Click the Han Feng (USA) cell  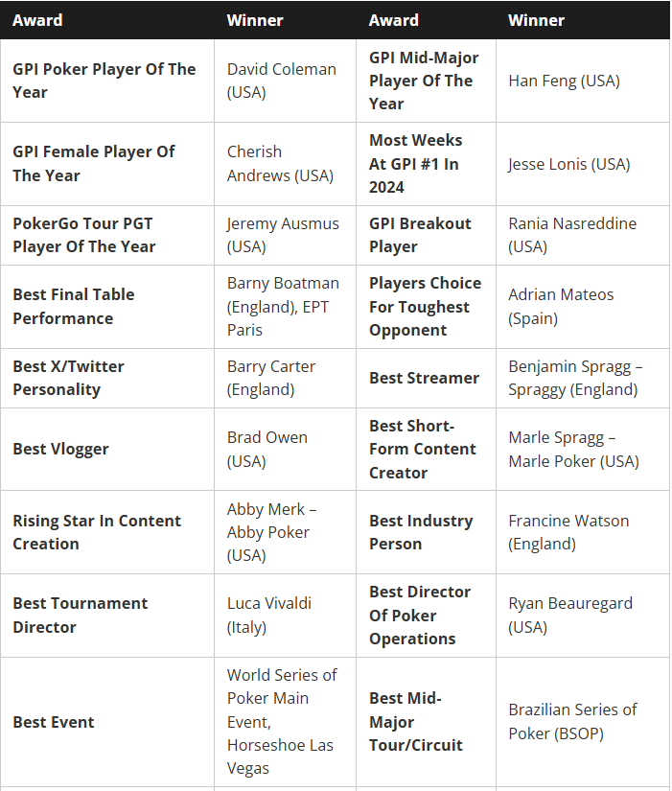point(564,81)
